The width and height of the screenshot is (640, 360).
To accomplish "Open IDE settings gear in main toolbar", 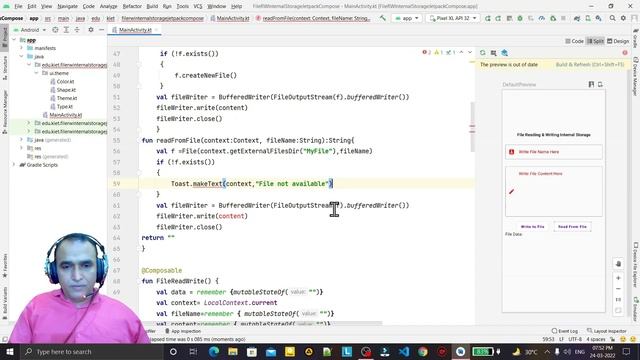I will point(623,18).
